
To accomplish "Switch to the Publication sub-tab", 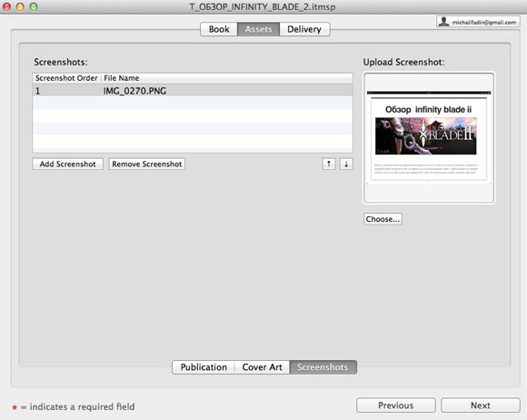I will [204, 367].
